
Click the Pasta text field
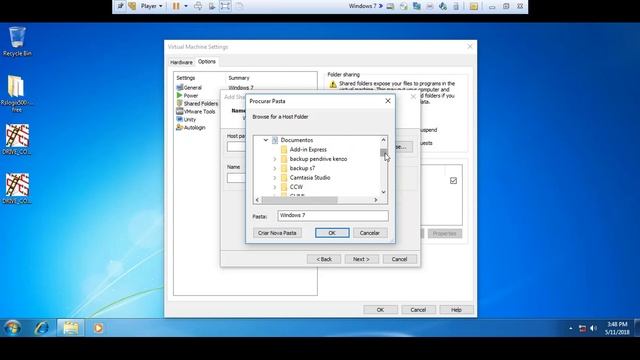pyautogui.click(x=333, y=216)
